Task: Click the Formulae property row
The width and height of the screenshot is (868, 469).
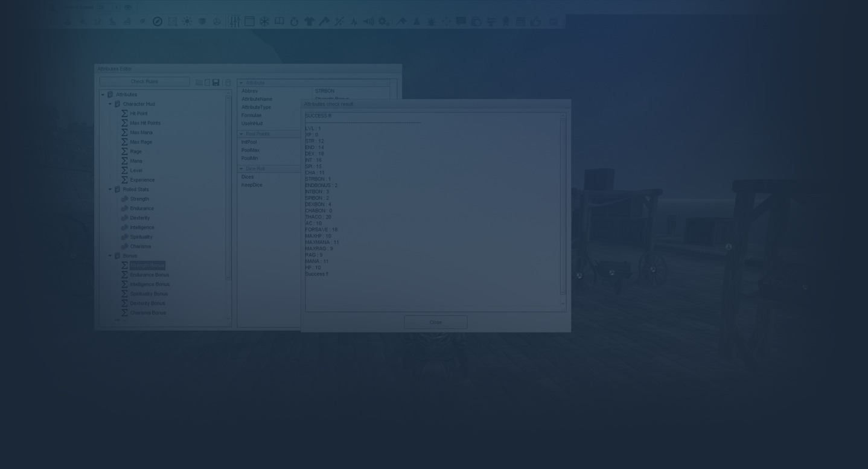Action: pos(252,115)
